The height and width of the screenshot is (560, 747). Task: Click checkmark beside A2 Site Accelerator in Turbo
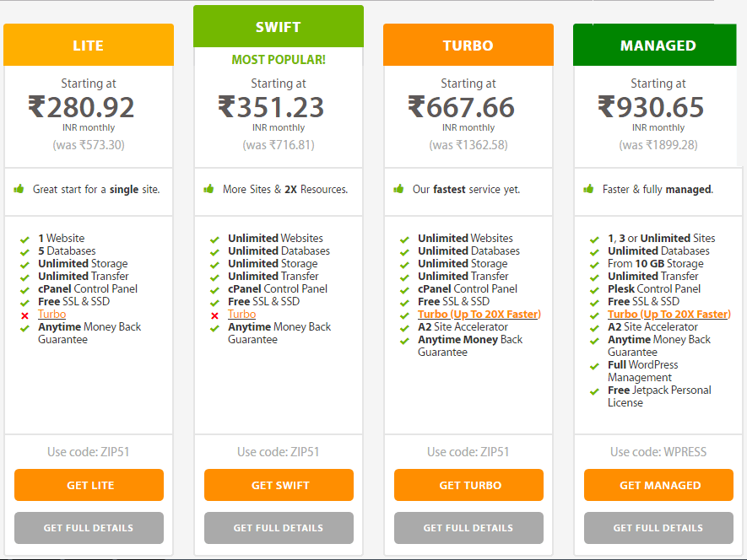(405, 327)
